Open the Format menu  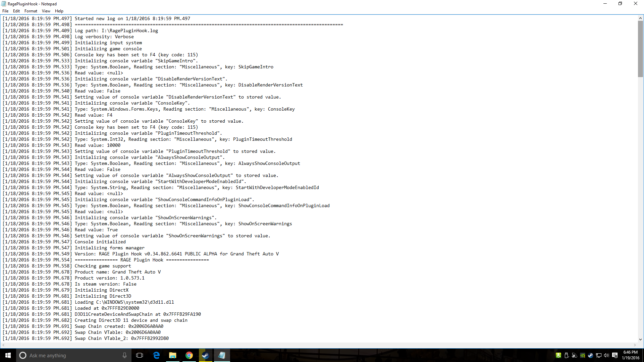tap(31, 11)
